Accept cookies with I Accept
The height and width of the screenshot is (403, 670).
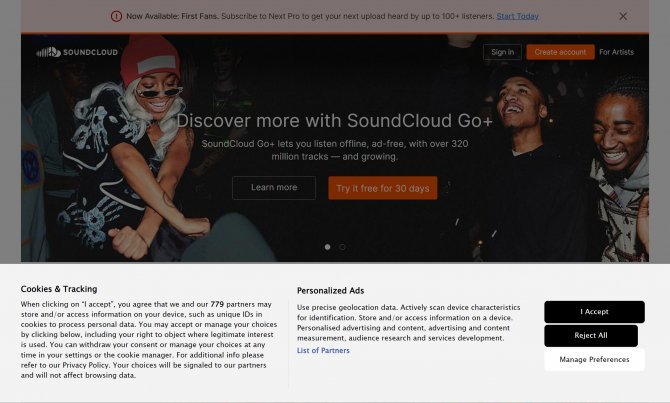click(594, 312)
